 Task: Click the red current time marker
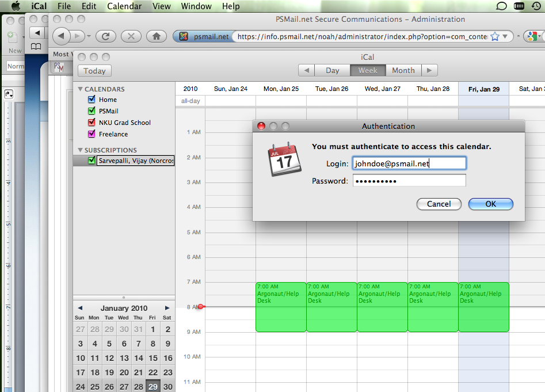[x=200, y=306]
